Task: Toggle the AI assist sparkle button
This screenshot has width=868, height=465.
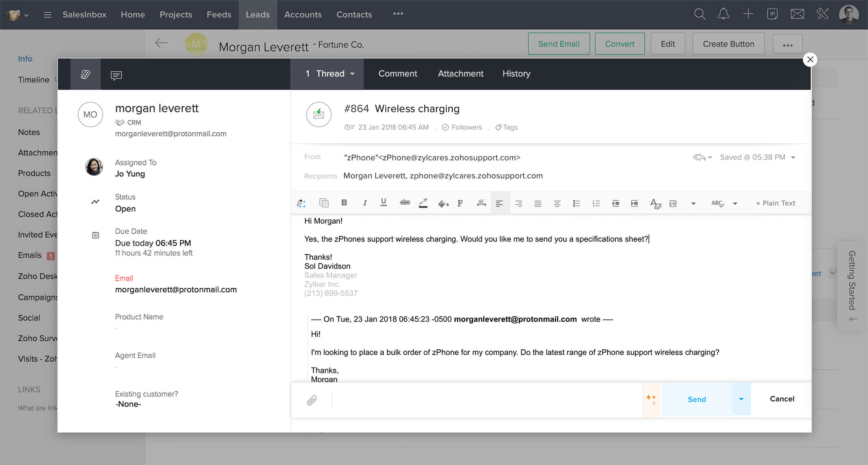Action: point(652,399)
